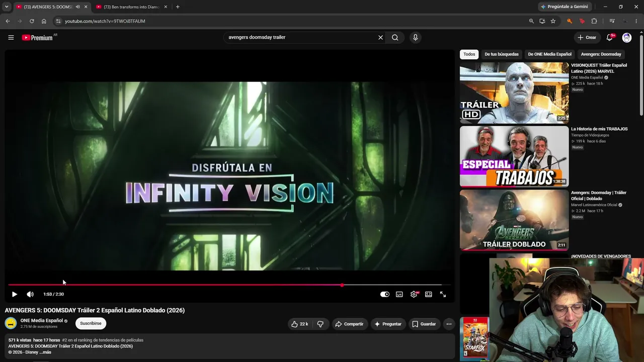Image resolution: width=644 pixels, height=362 pixels.
Task: Open a new browser tab
Action: 178,7
